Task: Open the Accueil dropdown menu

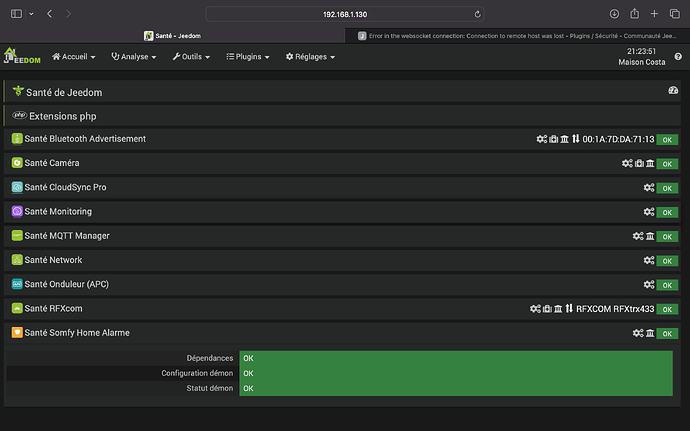Action: click(x=73, y=57)
